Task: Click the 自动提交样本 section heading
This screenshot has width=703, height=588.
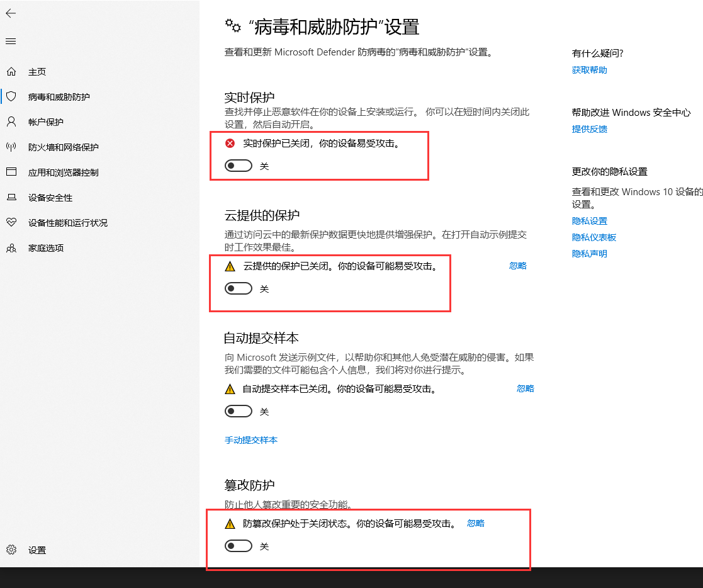Action: pyautogui.click(x=261, y=337)
